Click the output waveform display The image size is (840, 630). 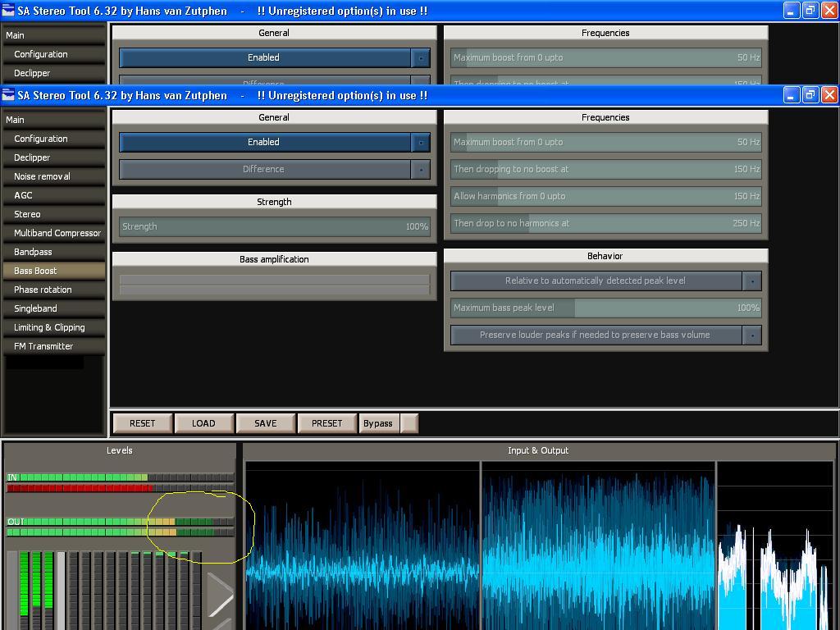[x=598, y=546]
